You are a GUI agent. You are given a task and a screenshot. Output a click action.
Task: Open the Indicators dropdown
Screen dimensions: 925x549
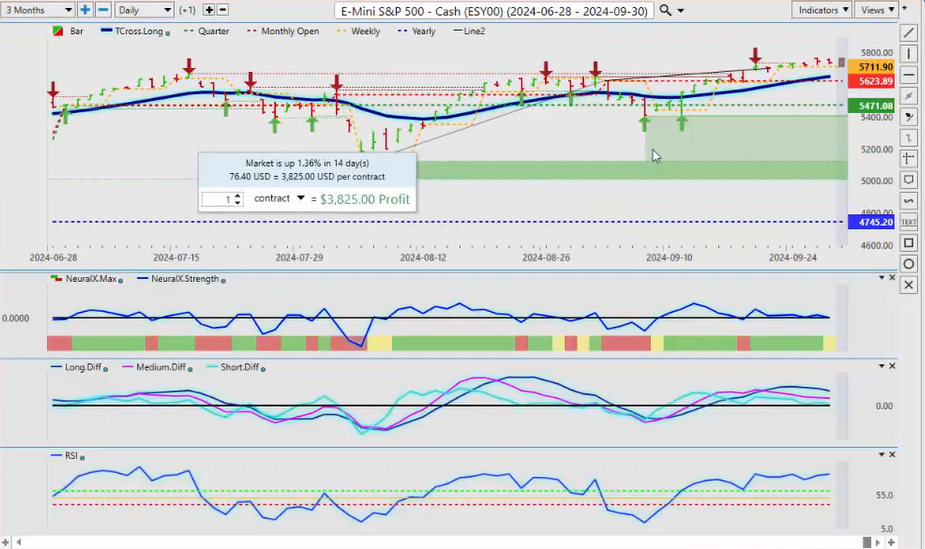click(822, 10)
